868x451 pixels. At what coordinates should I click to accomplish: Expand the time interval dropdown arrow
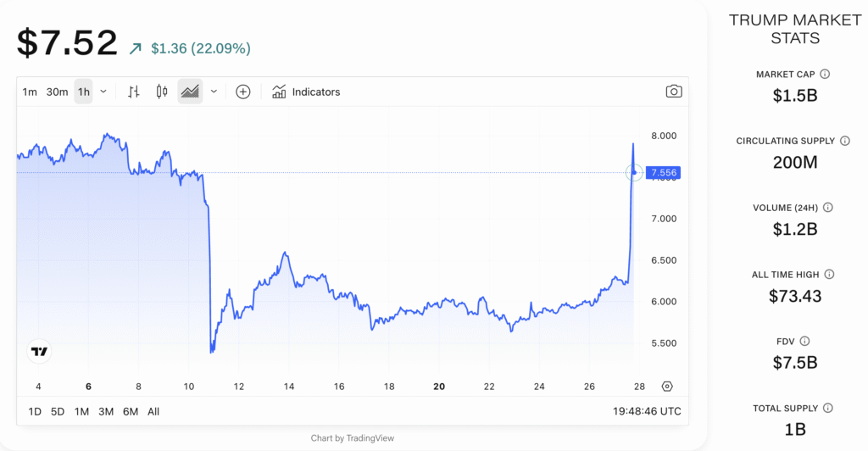pos(103,92)
